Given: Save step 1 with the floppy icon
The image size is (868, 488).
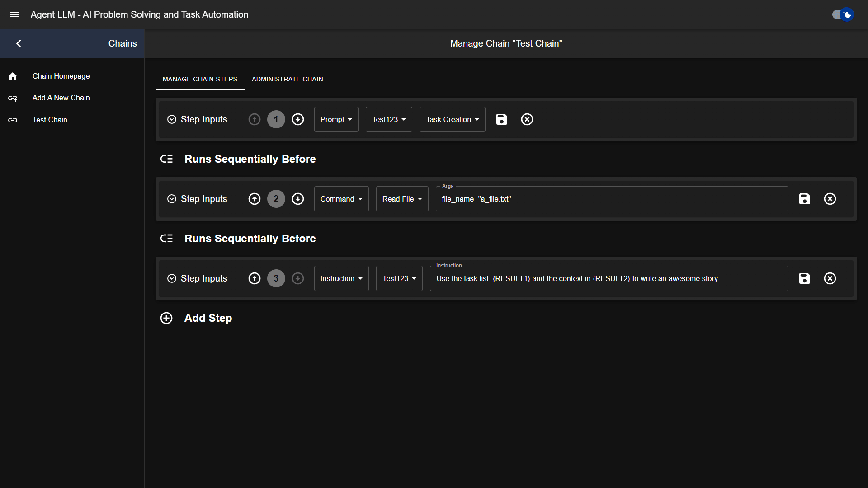Looking at the screenshot, I should pos(502,119).
